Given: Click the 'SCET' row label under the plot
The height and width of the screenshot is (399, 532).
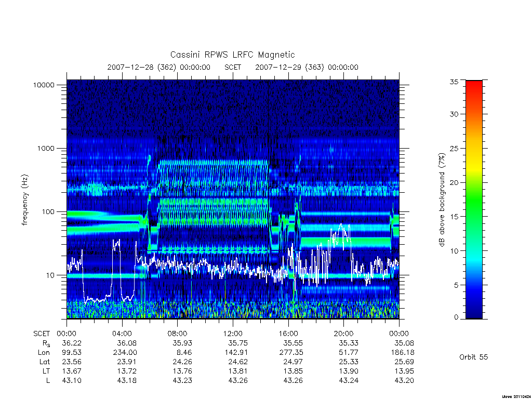Looking at the screenshot, I should coord(42,334).
